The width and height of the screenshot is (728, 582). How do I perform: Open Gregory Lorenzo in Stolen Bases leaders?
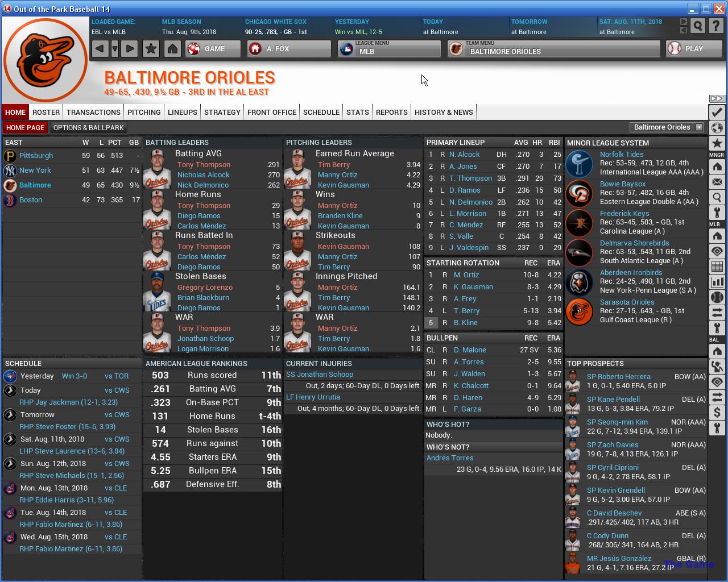[205, 287]
